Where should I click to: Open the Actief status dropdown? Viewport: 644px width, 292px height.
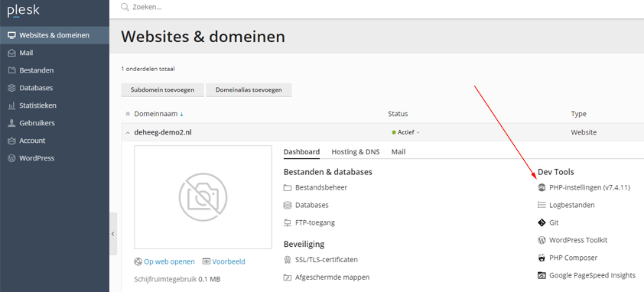[x=406, y=132]
